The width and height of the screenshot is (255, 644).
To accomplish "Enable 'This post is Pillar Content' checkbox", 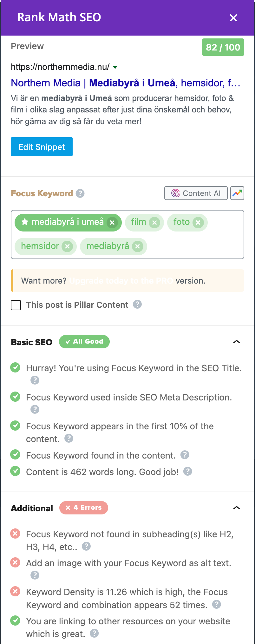I will 16,305.
